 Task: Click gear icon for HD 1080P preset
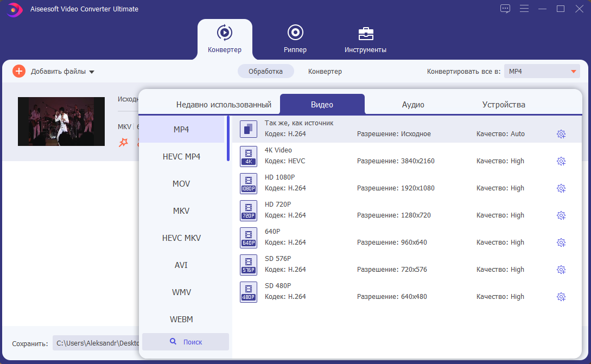561,188
